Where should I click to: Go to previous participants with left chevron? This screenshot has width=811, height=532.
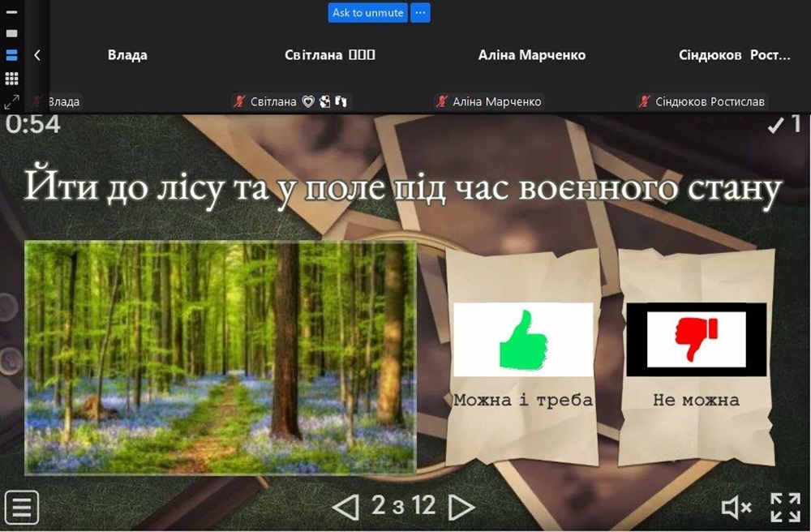tap(37, 55)
